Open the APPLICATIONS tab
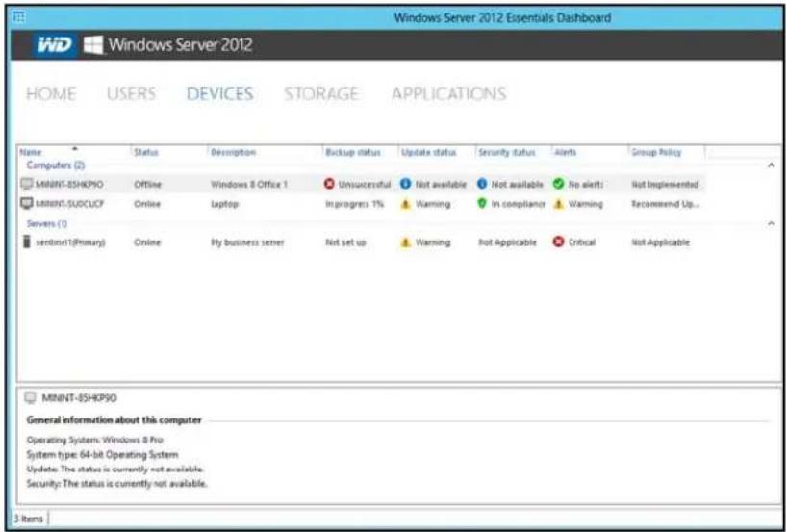 click(448, 93)
